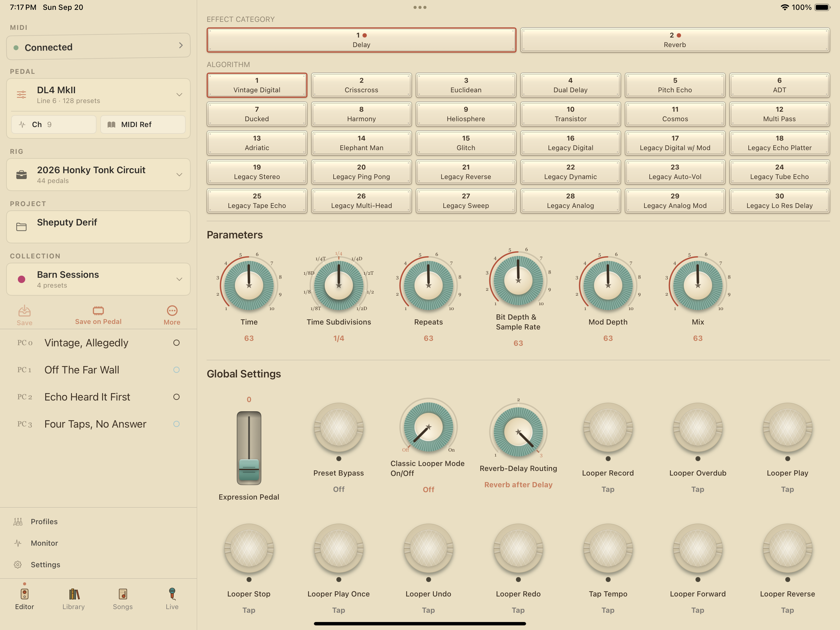Tap the Looper Forward button knob
Viewport: 840px width, 630px height.
pyautogui.click(x=698, y=548)
